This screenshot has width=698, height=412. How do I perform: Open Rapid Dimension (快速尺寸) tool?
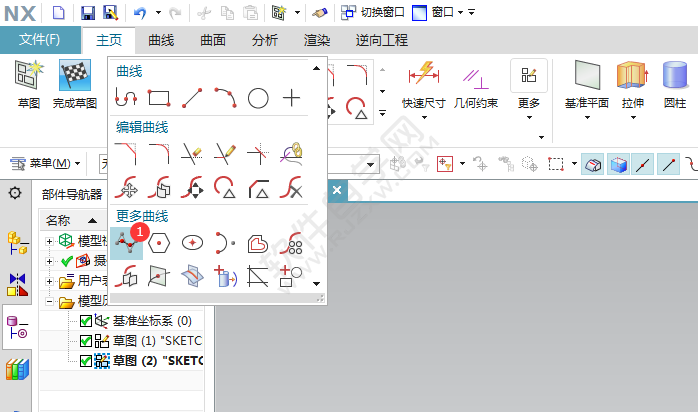pos(424,85)
